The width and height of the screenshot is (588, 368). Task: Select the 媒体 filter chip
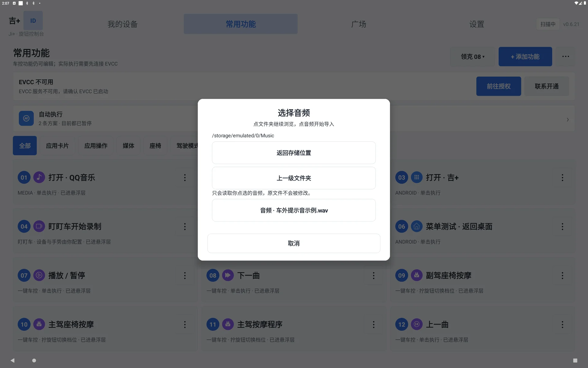click(128, 146)
